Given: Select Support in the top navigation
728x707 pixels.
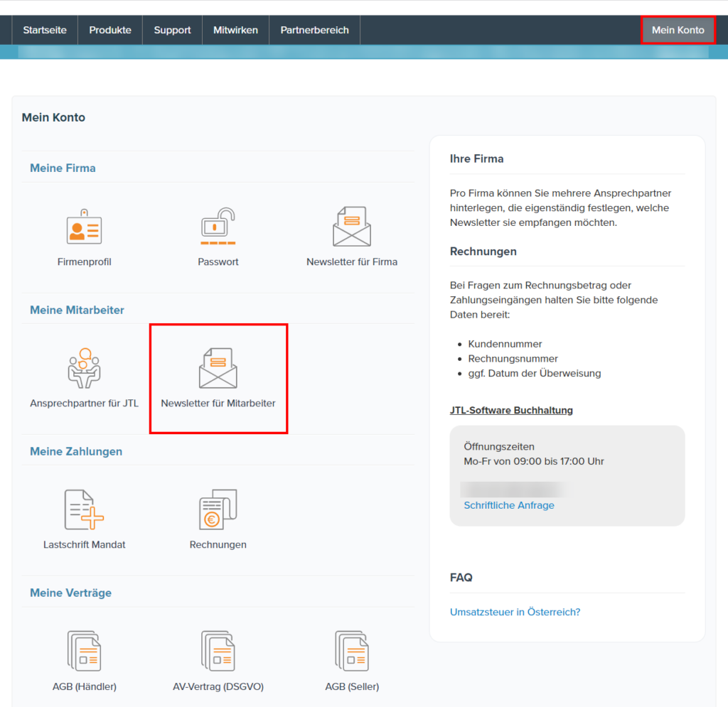Looking at the screenshot, I should coord(172,30).
